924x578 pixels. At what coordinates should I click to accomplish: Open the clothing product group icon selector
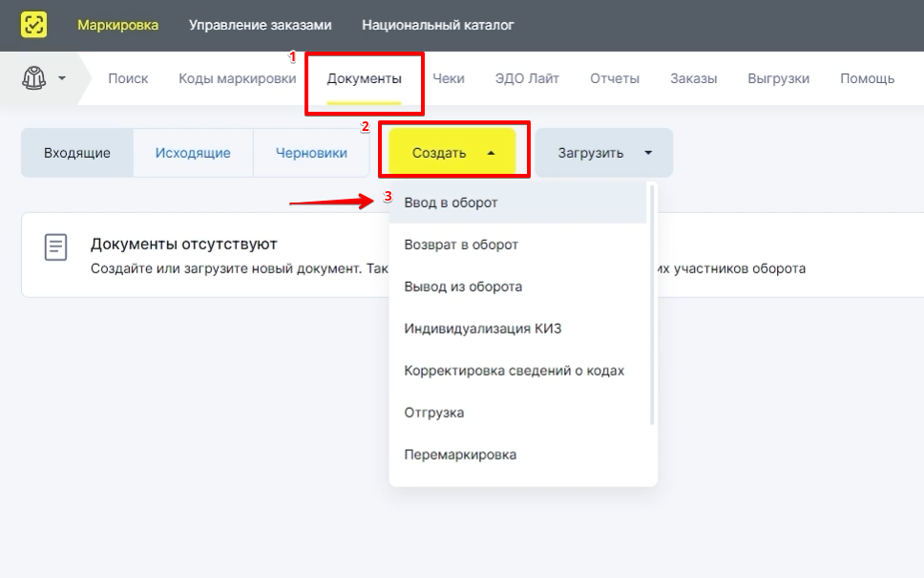(33, 77)
